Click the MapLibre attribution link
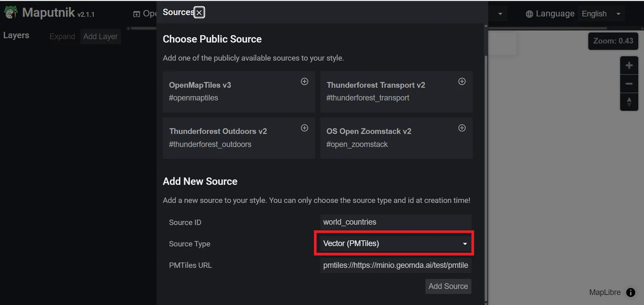The image size is (644, 305). [605, 293]
